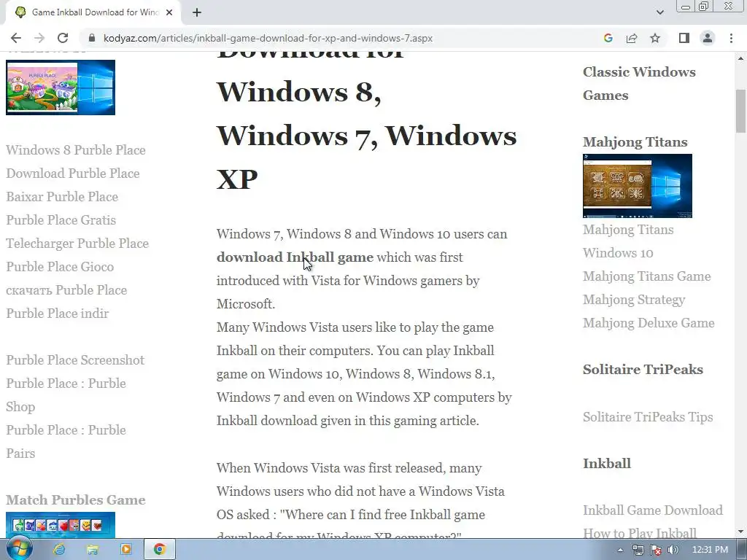Image resolution: width=747 pixels, height=560 pixels.
Task: Open Purble Place Gratis link
Action: (x=61, y=220)
